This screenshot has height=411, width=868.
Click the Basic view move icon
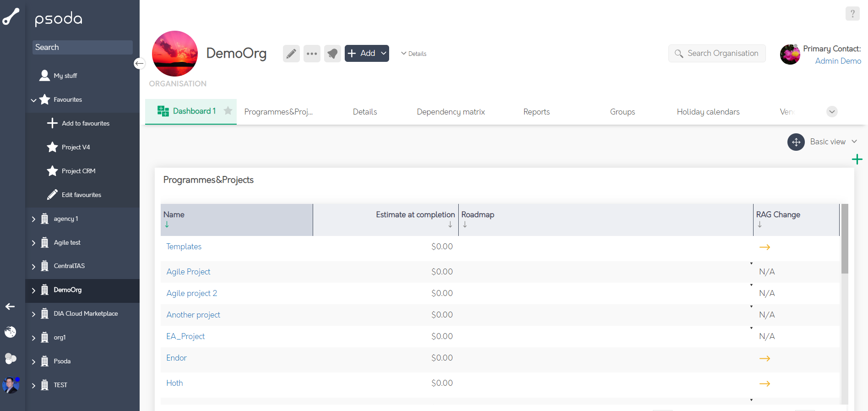[796, 142]
